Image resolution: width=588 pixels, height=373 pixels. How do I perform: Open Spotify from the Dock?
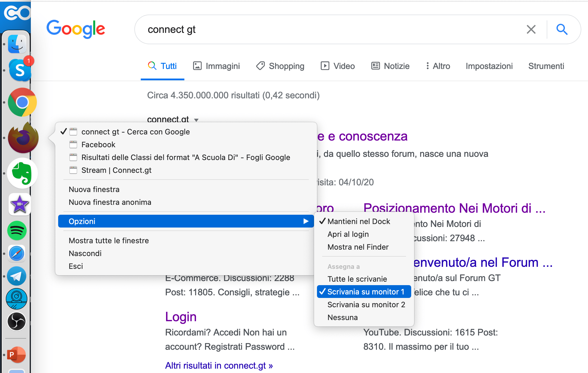click(17, 230)
